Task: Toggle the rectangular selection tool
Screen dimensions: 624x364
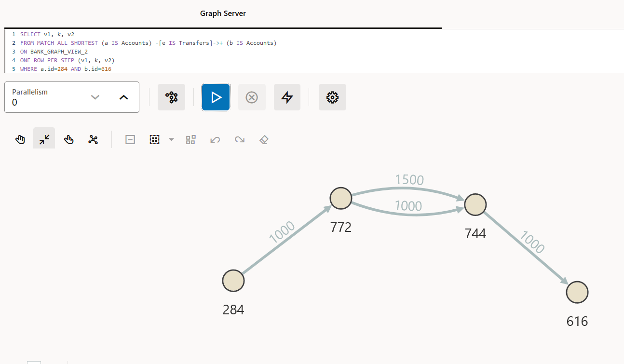Action: (154, 139)
